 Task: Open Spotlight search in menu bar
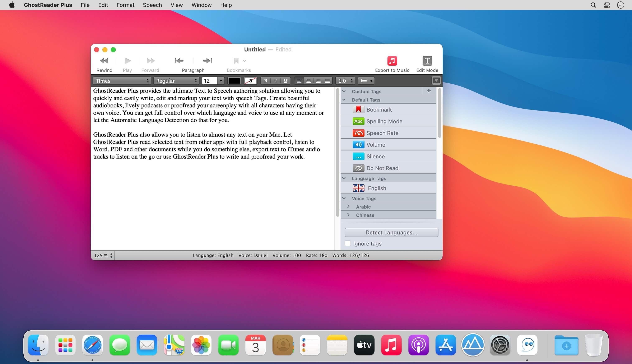tap(593, 5)
